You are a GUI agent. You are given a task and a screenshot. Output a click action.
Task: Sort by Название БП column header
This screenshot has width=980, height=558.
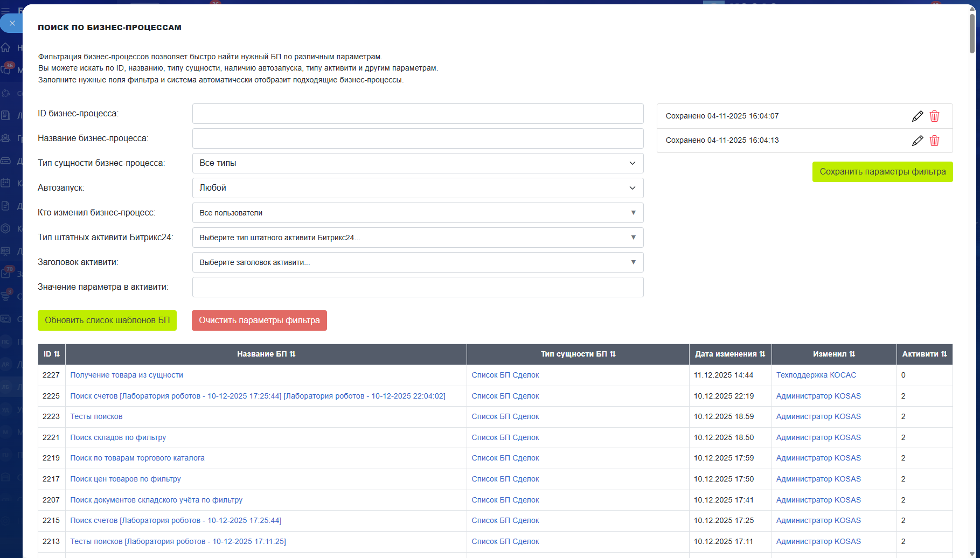coord(266,354)
